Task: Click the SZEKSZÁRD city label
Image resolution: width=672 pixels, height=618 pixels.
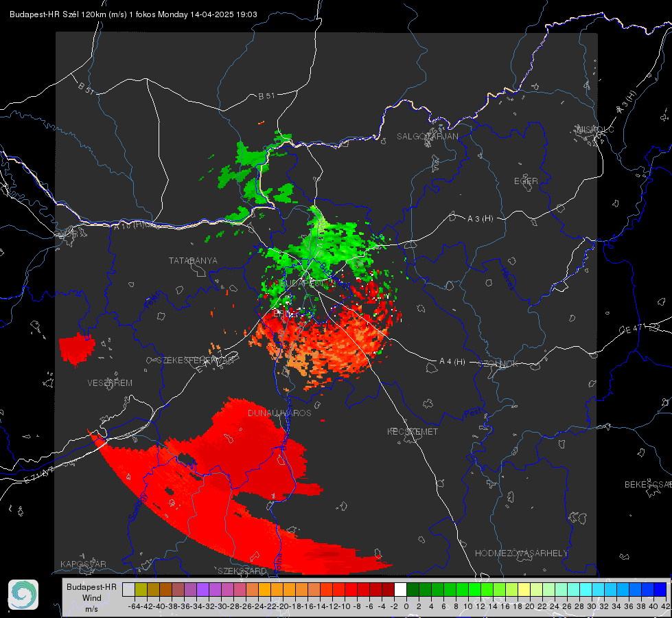Action: 242,571
